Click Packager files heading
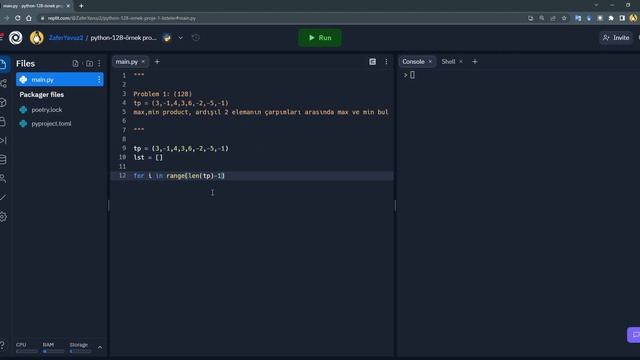 42,94
